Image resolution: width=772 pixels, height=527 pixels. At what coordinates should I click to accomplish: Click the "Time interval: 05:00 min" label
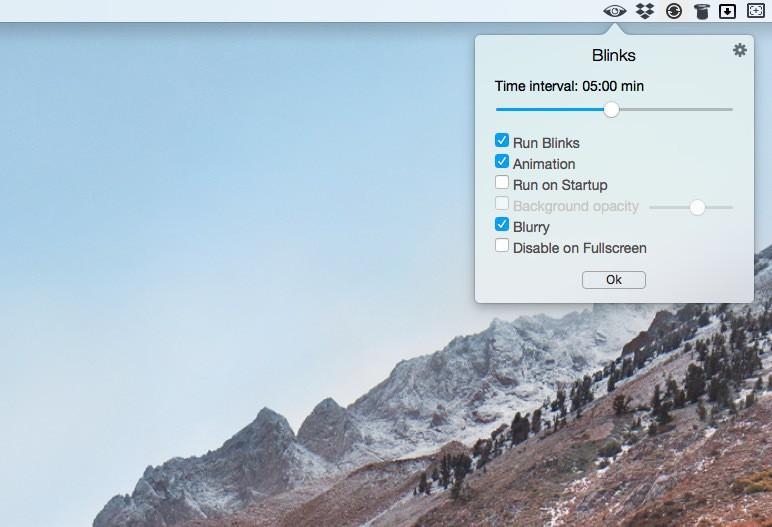(x=569, y=86)
